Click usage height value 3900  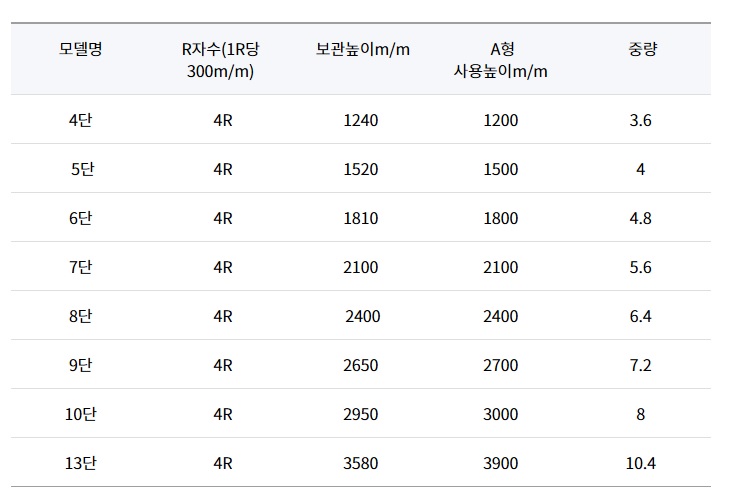[500, 463]
